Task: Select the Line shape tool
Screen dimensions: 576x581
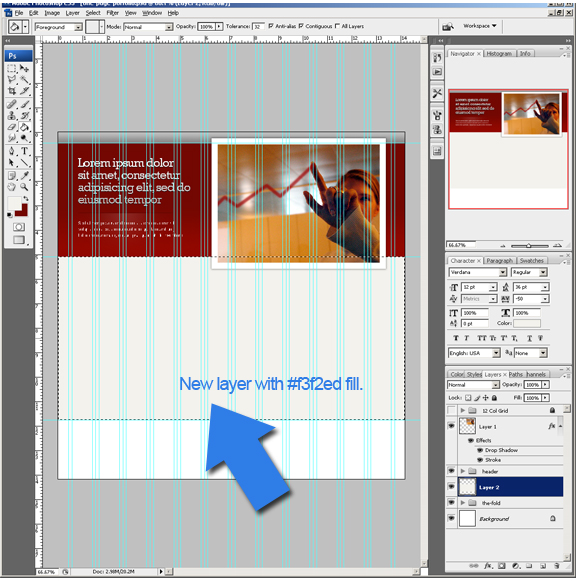Action: pyautogui.click(x=24, y=162)
